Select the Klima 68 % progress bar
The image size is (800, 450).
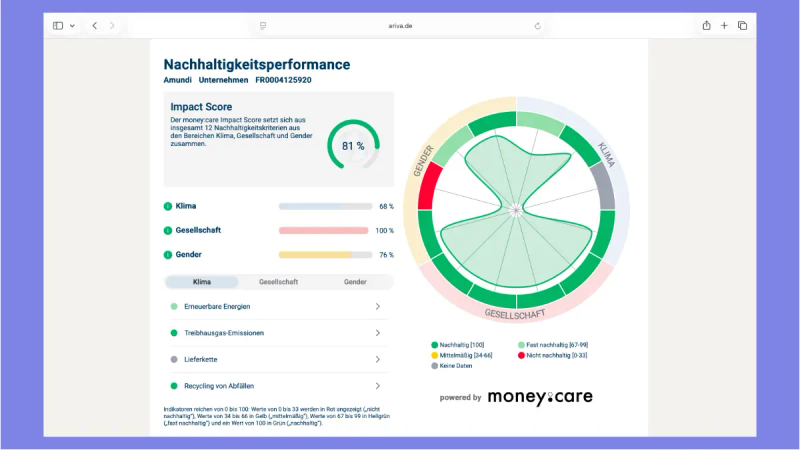(326, 207)
